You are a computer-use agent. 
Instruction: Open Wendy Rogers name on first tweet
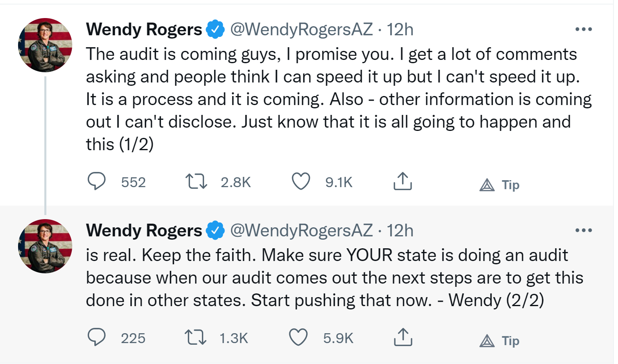pos(144,30)
